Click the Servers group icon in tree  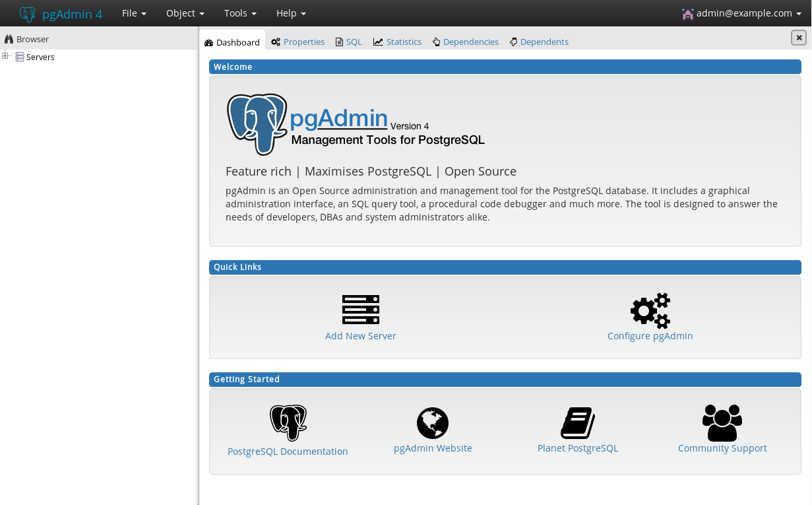tap(20, 57)
